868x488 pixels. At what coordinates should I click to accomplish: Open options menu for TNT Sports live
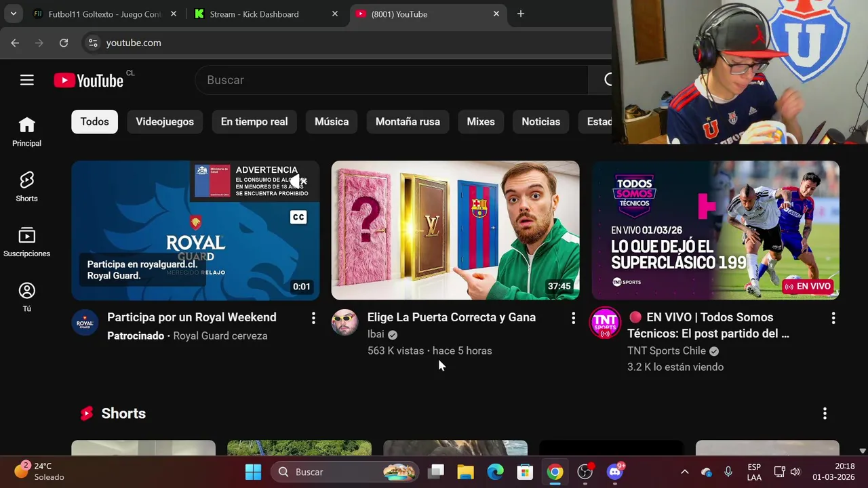[x=833, y=318]
